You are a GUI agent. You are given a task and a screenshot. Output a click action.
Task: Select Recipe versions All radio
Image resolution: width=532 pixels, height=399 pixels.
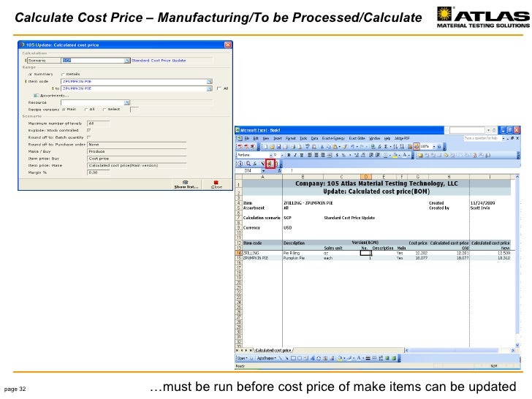85,110
